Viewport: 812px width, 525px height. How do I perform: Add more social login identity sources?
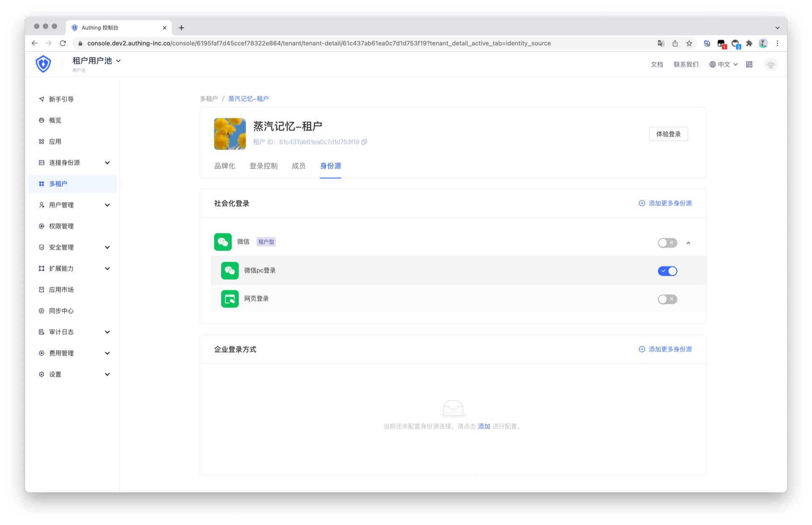coord(665,203)
